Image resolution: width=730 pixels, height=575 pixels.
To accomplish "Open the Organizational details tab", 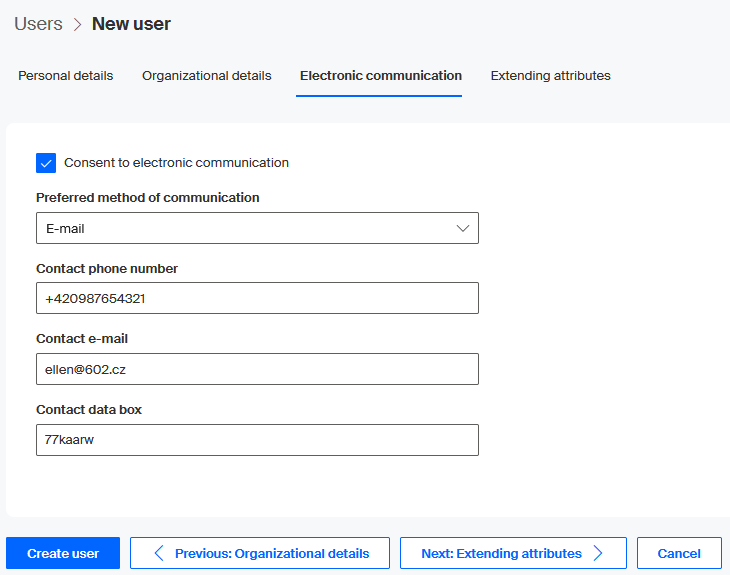I will pyautogui.click(x=206, y=76).
